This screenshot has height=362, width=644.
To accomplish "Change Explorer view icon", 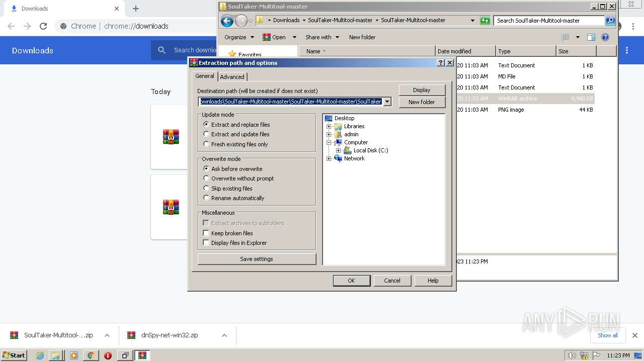I will tap(566, 37).
